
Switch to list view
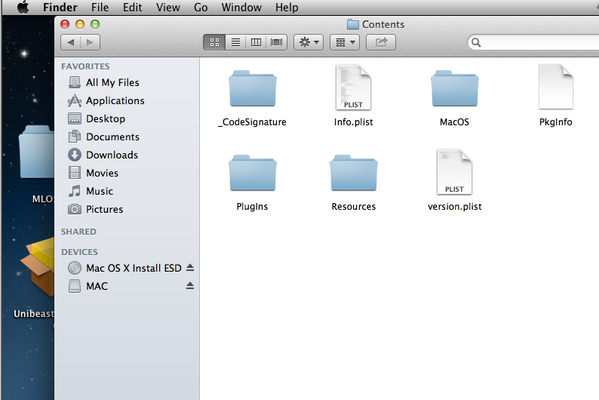click(236, 42)
